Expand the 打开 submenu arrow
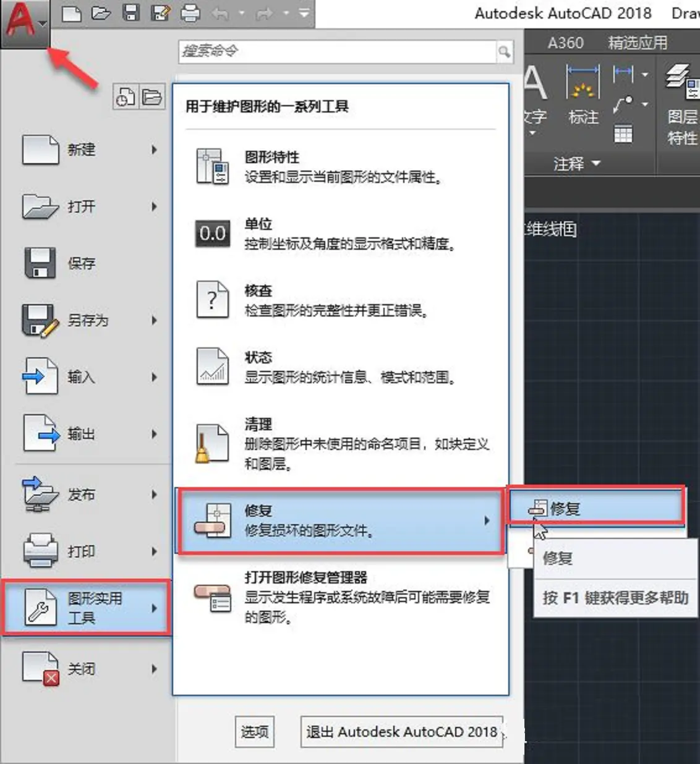 (x=154, y=206)
